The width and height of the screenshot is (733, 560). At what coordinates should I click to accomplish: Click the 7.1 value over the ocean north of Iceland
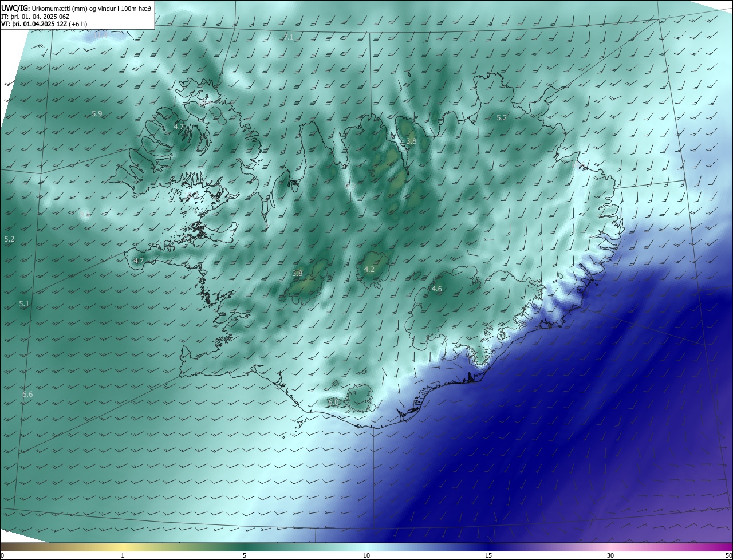click(x=289, y=37)
